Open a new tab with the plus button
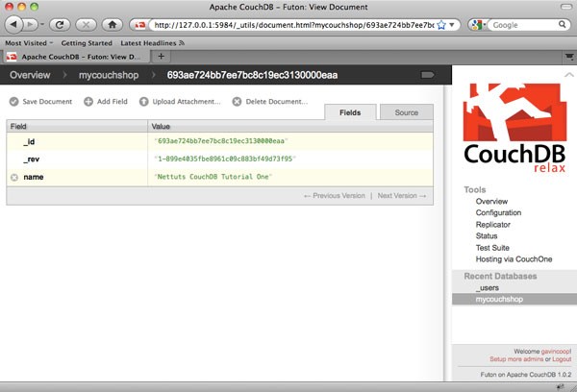 [161, 57]
